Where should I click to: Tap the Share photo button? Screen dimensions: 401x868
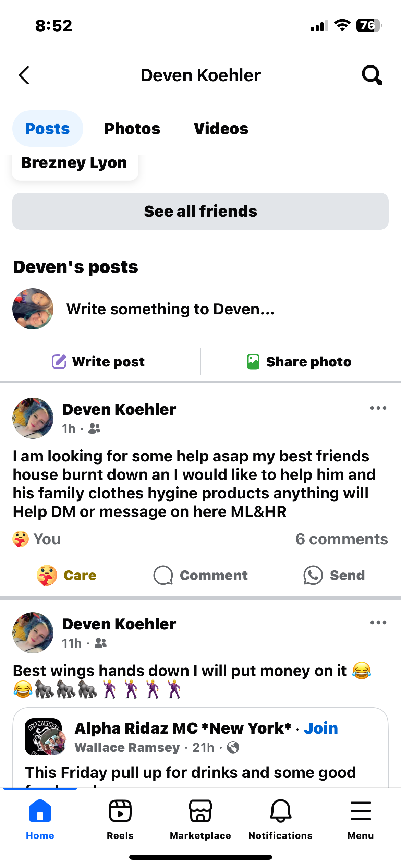point(299,362)
